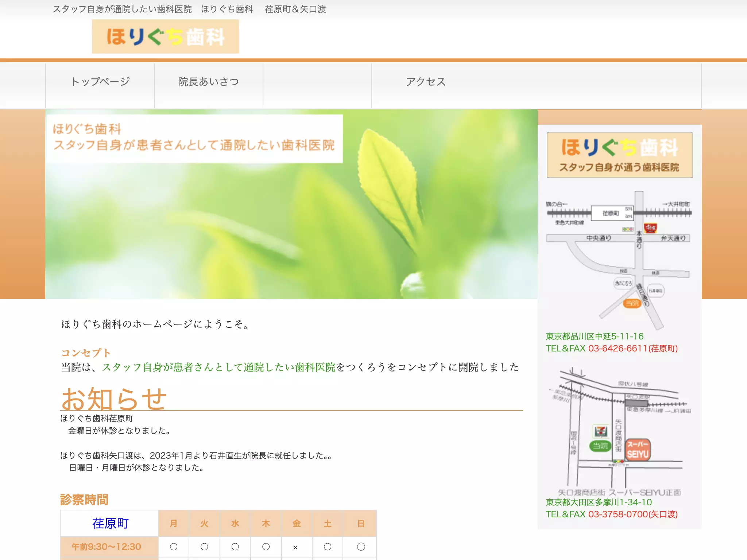
Task: Click the 土 column header
Action: [328, 524]
